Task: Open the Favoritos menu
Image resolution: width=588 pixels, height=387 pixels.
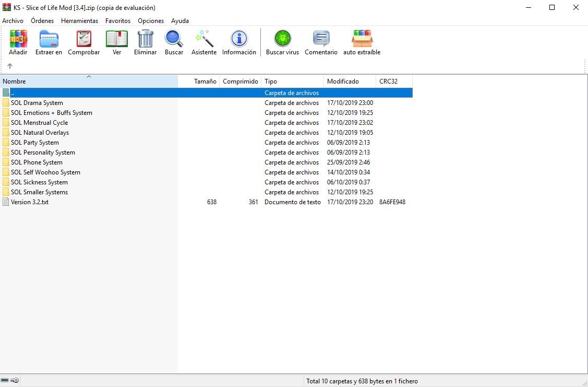Action: (x=118, y=21)
